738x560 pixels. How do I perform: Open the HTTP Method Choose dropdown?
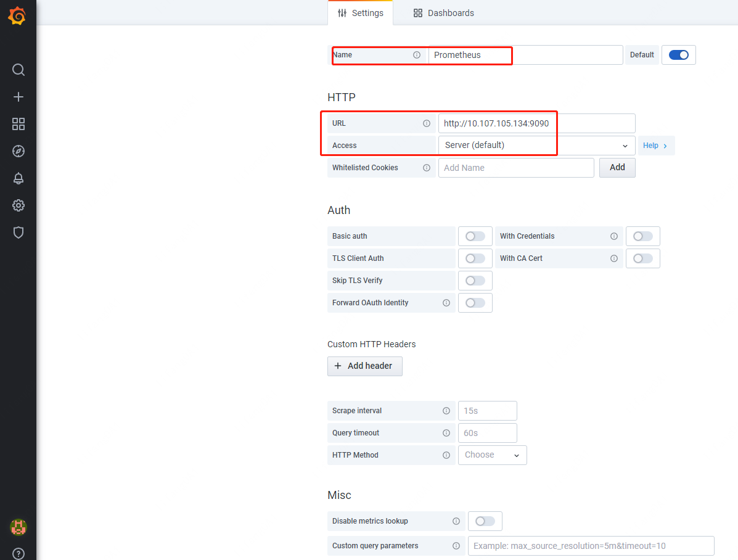point(493,455)
